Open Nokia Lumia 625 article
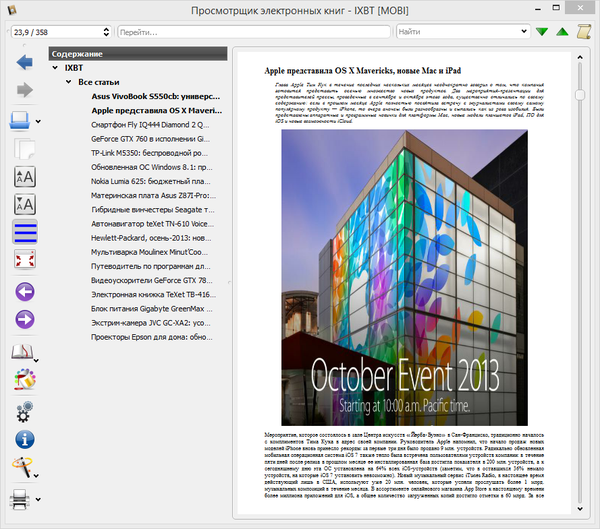 pos(151,181)
